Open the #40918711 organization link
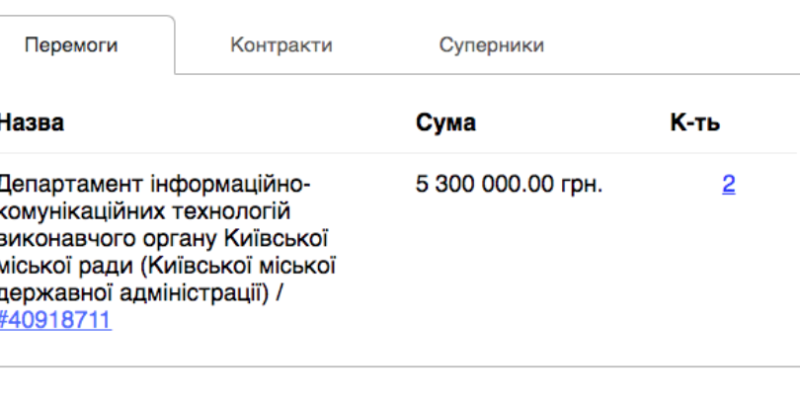 56,321
